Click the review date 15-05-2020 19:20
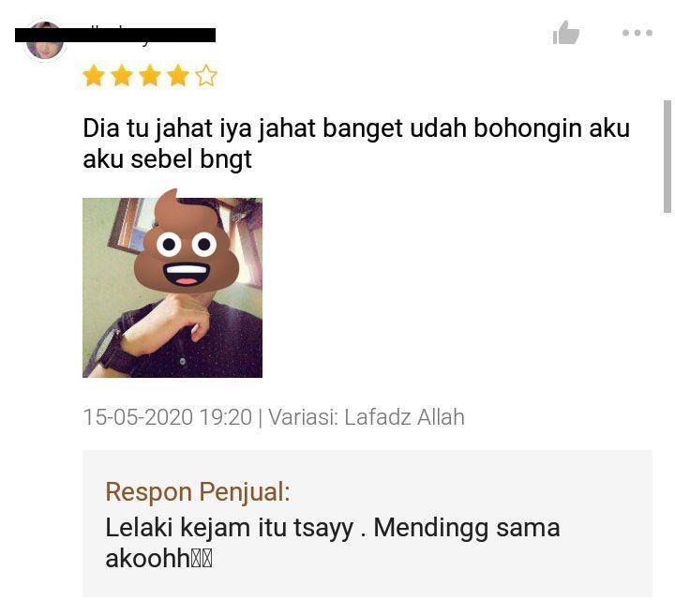675x616 pixels. coord(168,417)
